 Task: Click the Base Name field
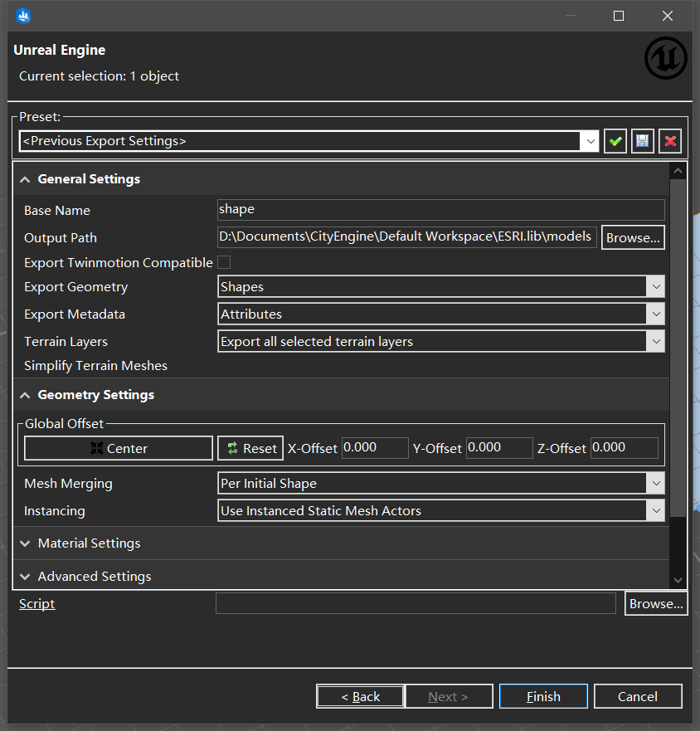pos(441,209)
